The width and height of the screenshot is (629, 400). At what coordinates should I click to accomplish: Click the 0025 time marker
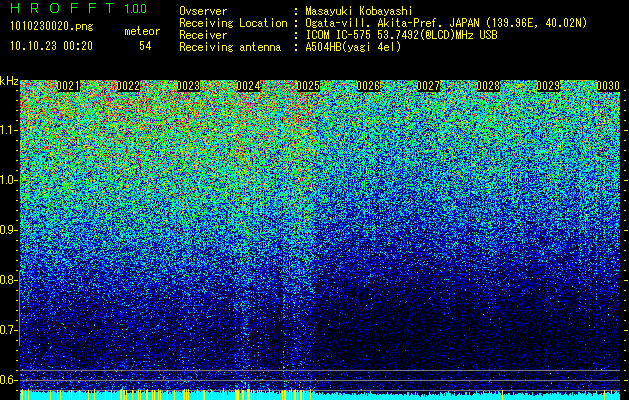[x=308, y=86]
